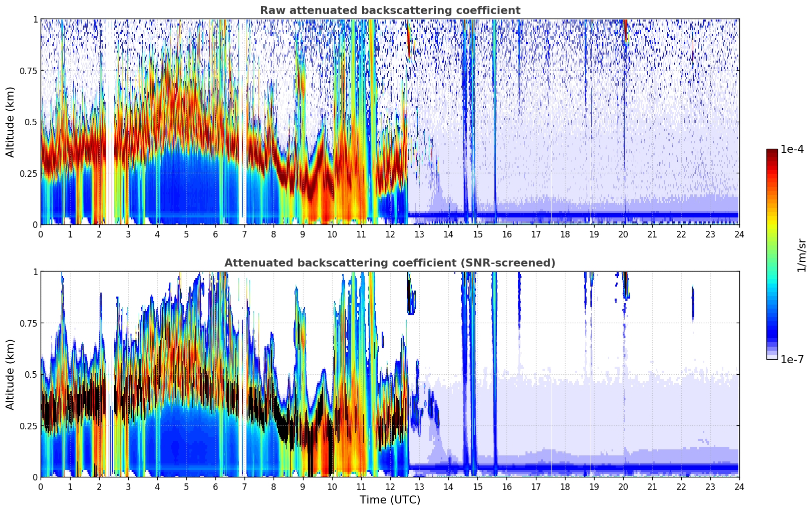Screen dimensions: 812x511
Task: Click the bottom plot x-axis tick '0'
Action: pos(41,486)
